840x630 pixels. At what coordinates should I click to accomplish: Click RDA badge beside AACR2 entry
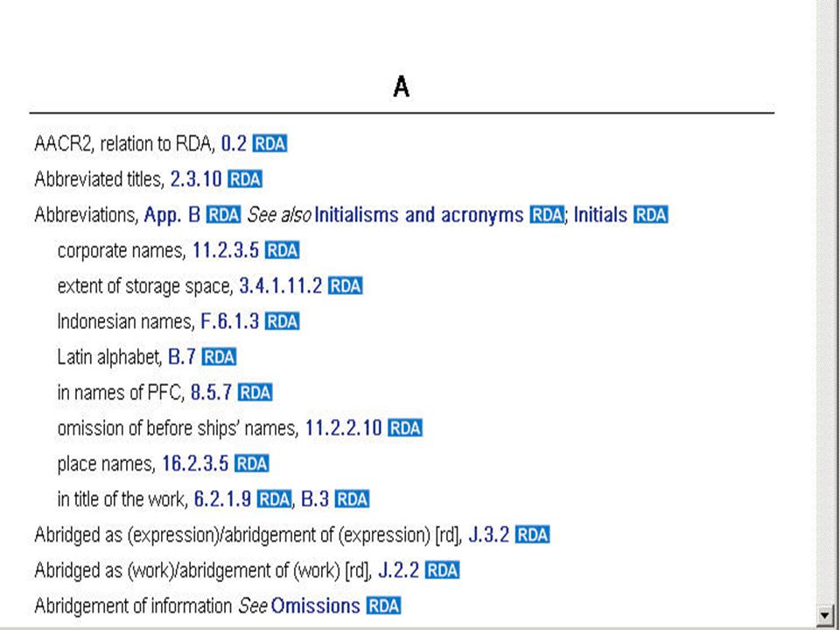point(270,143)
